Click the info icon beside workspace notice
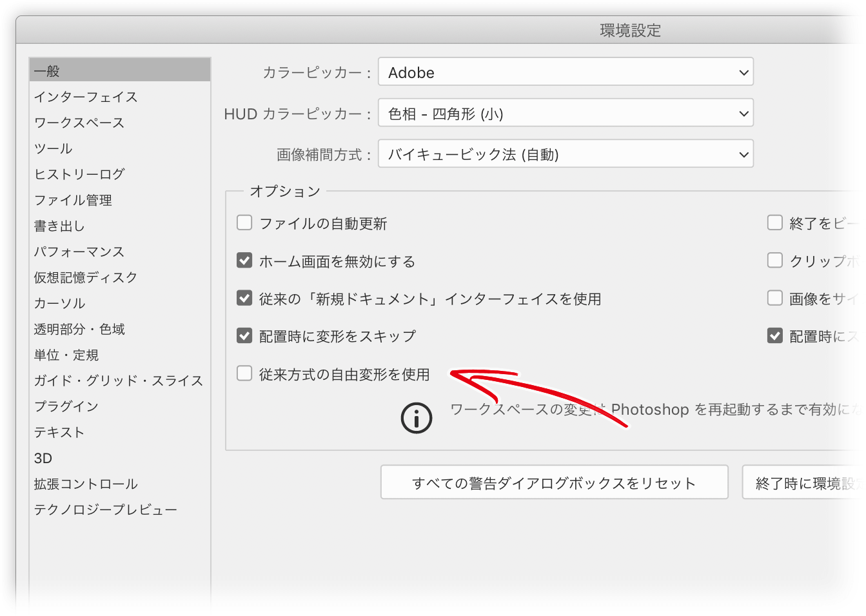 (x=417, y=418)
